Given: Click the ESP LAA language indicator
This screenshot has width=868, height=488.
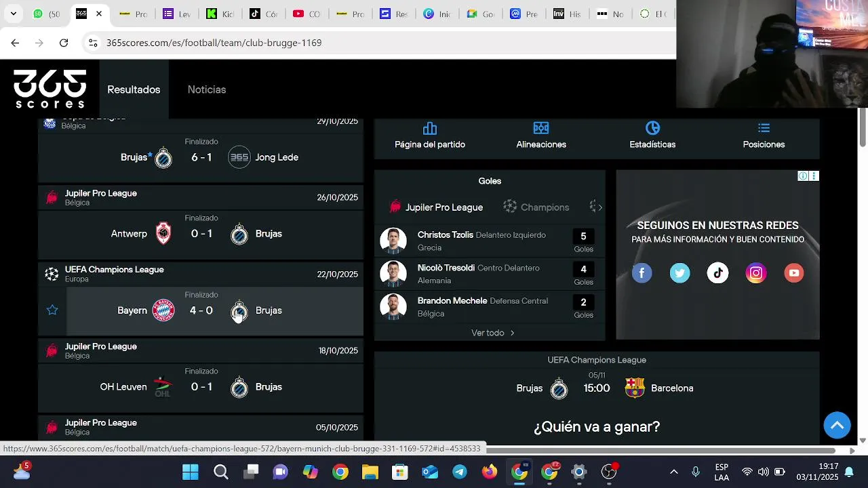Looking at the screenshot, I should tap(722, 472).
